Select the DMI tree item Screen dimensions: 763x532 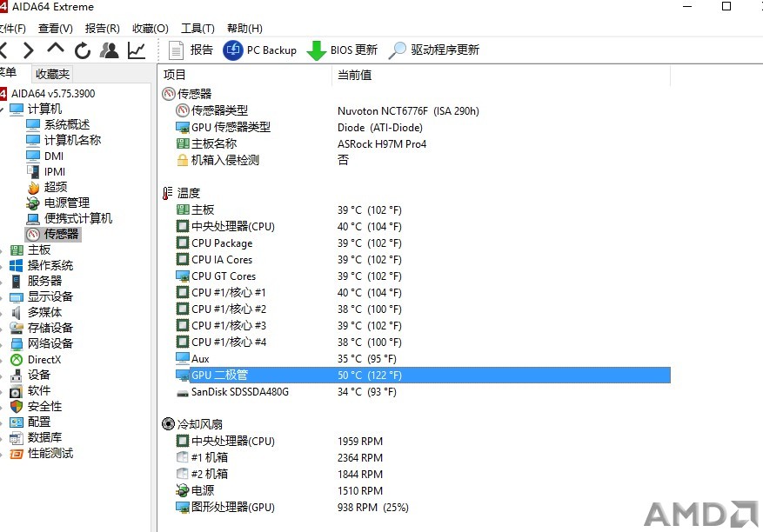pos(44,156)
